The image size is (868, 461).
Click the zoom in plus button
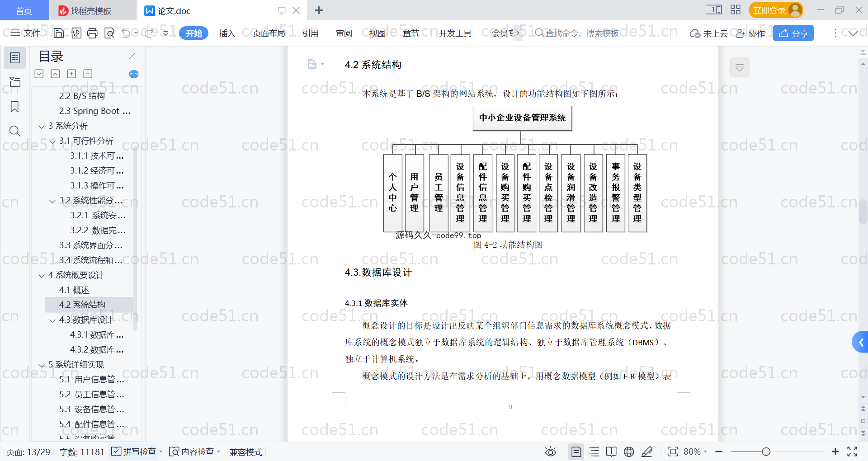835,452
